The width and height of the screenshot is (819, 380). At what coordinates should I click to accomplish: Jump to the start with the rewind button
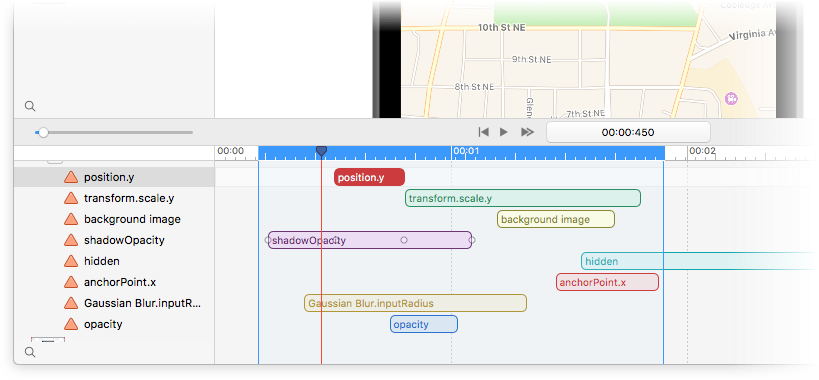tap(484, 132)
